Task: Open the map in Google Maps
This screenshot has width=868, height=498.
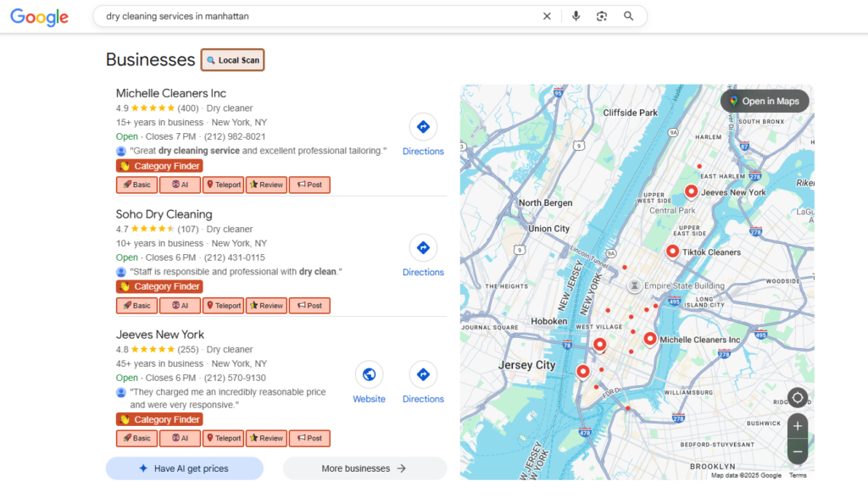Action: point(765,102)
